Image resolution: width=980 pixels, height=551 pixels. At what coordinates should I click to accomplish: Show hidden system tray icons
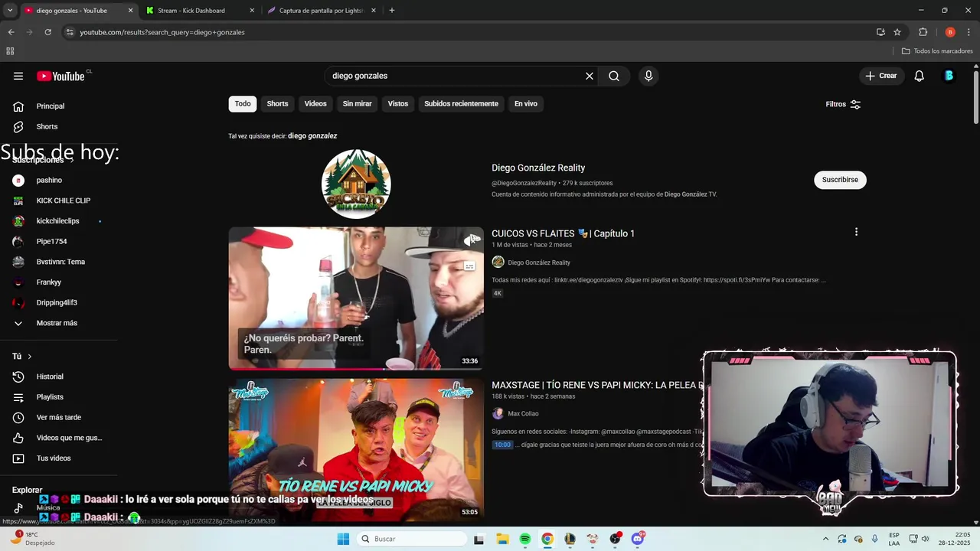825,539
